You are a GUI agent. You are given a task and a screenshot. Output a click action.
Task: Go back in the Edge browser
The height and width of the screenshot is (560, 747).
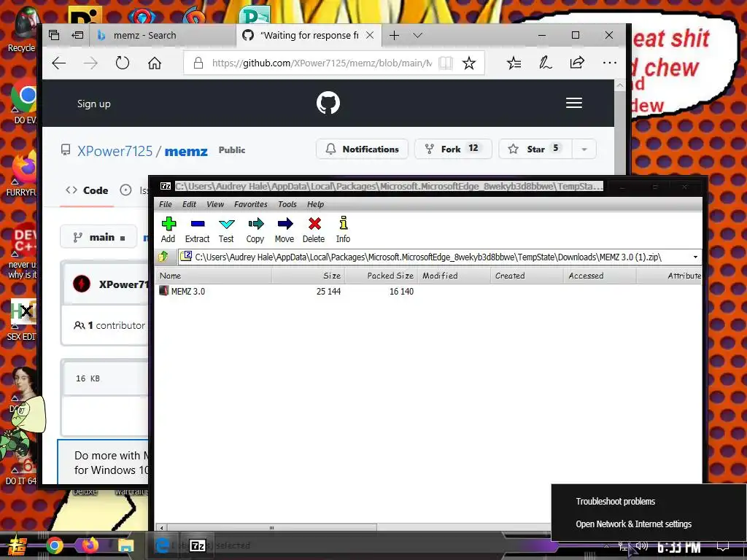(58, 63)
